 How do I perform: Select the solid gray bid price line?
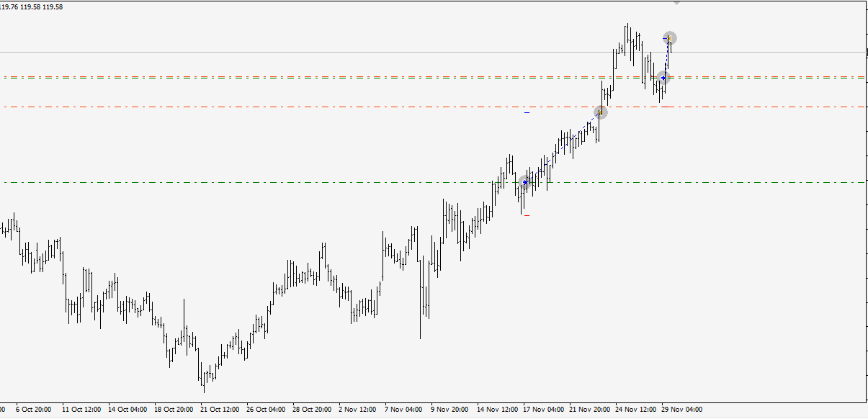coord(432,52)
